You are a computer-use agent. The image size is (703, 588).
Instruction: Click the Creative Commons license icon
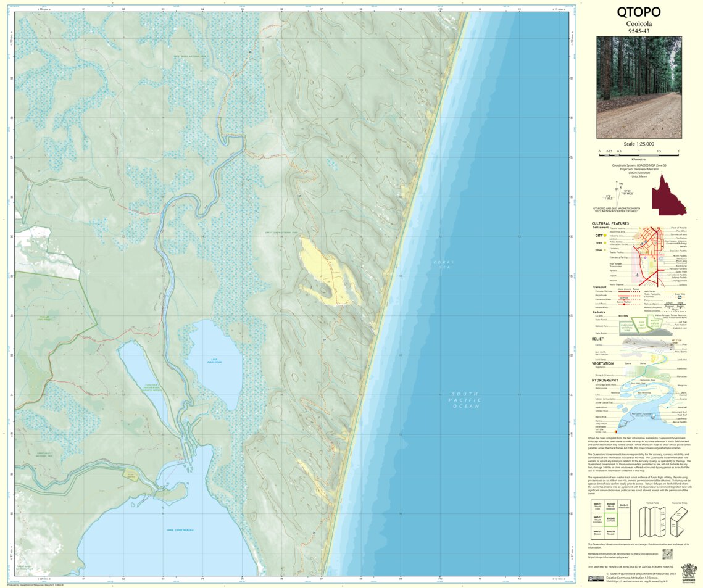pos(596,579)
